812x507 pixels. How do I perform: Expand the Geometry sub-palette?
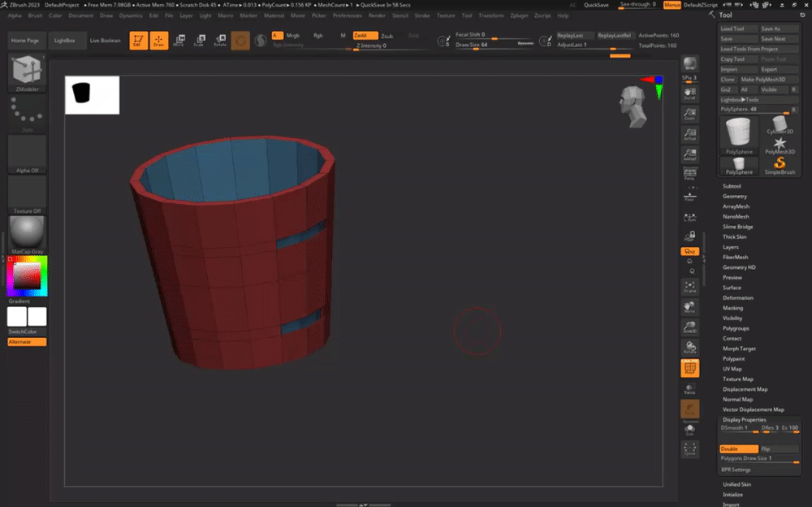pos(735,197)
